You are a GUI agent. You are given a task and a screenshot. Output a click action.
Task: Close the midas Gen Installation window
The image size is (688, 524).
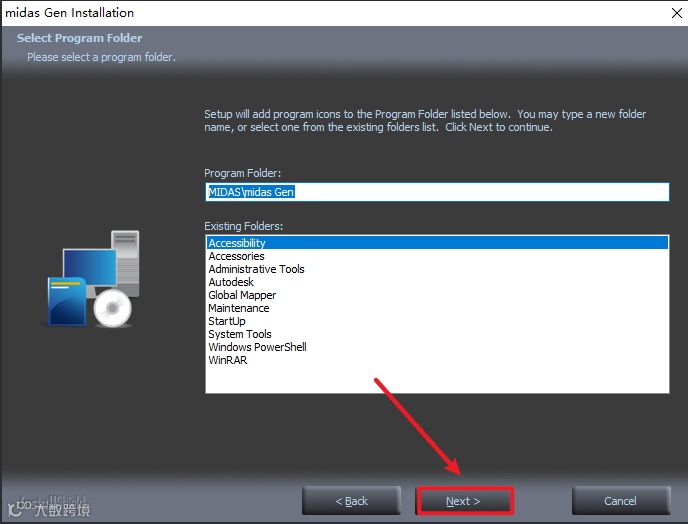677,13
